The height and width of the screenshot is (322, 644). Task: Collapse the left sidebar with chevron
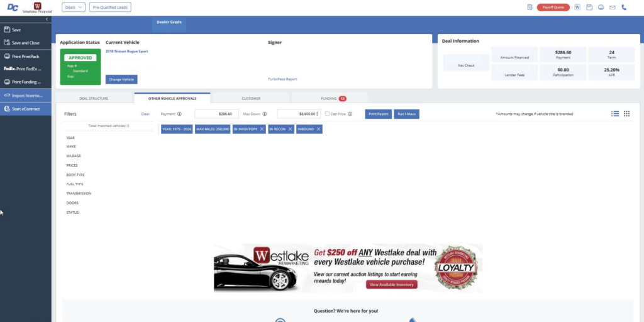point(47,19)
